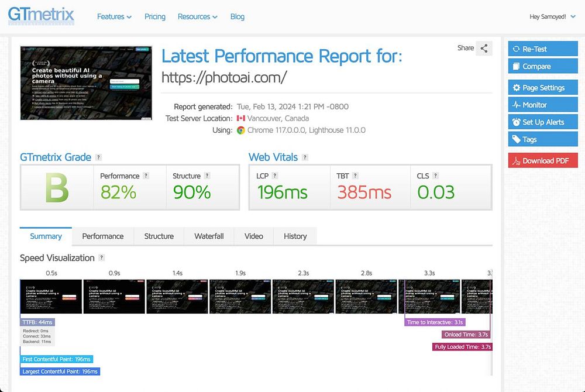The width and height of the screenshot is (585, 392).
Task: Click the help icon next to GTmetrix Grade
Action: (x=98, y=157)
